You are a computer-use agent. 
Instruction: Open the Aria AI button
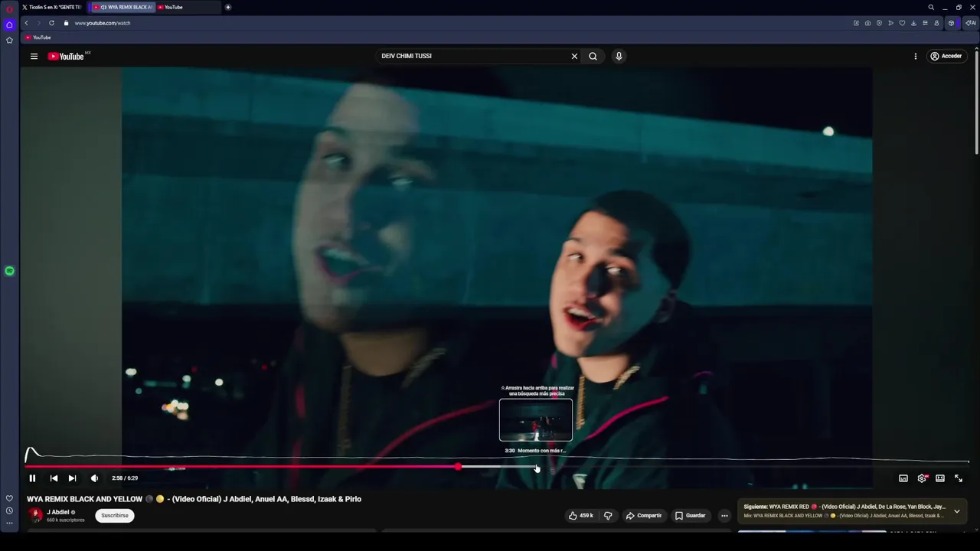pos(971,23)
